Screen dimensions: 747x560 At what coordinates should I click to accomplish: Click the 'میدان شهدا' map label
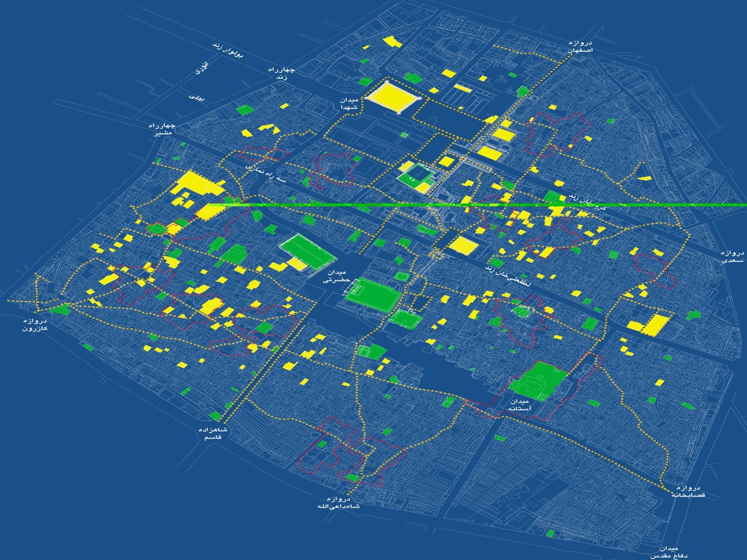click(x=349, y=104)
